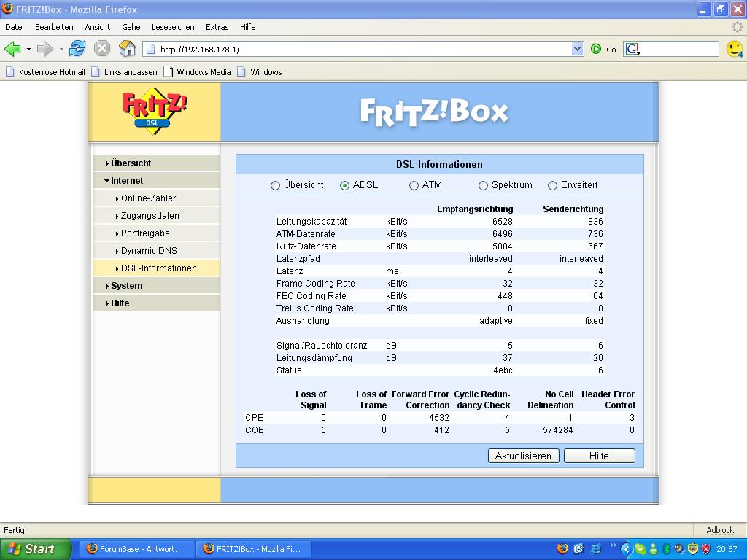Open the address bar history dropdown

click(x=578, y=49)
